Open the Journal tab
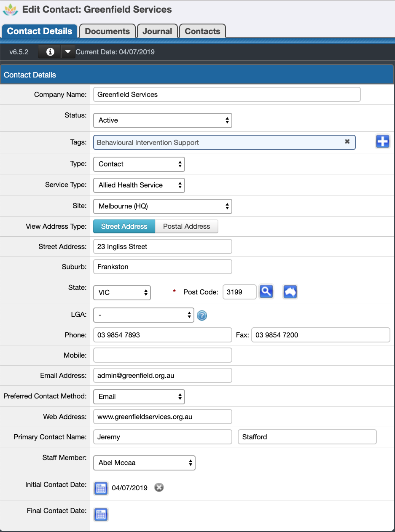Image resolution: width=395 pixels, height=532 pixels. [157, 31]
